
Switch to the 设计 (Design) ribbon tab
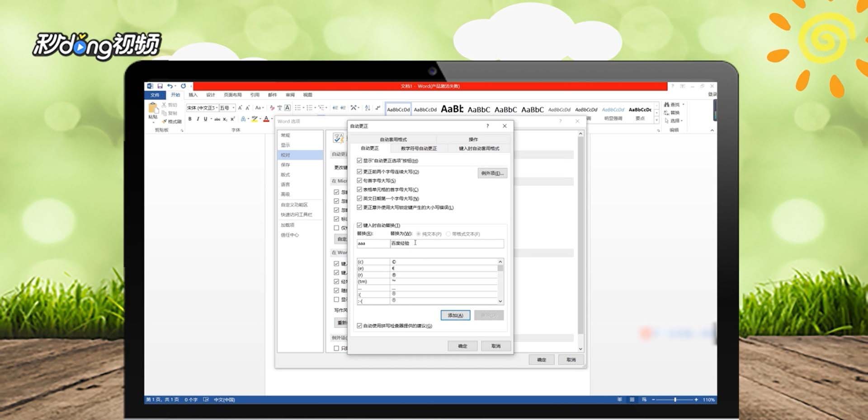click(211, 95)
